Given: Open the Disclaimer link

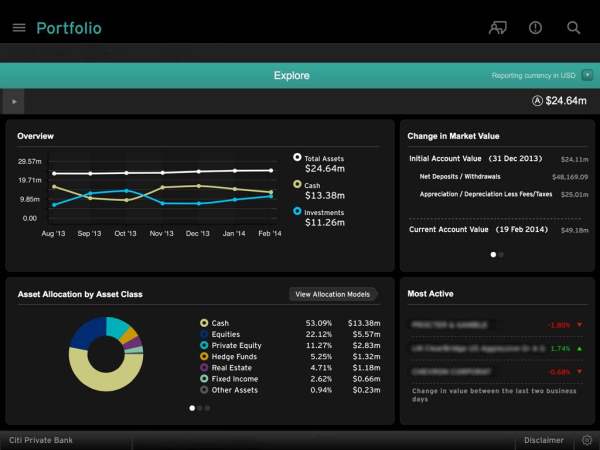Looking at the screenshot, I should point(544,440).
